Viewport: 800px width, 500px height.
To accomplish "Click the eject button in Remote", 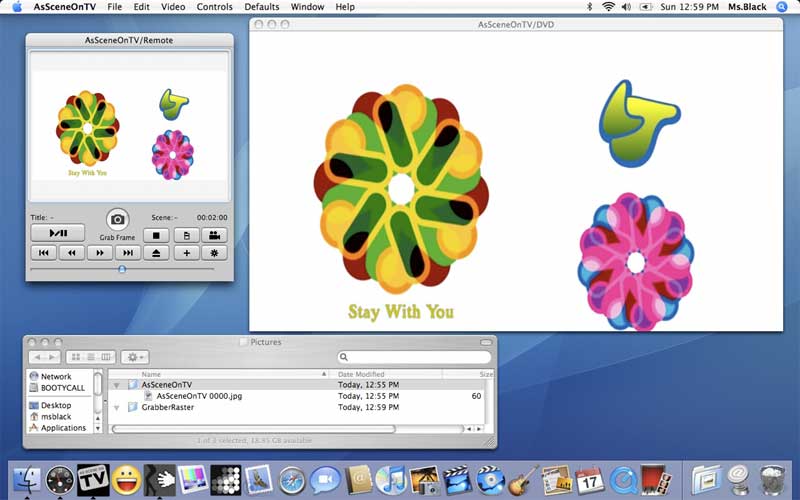I will point(156,253).
